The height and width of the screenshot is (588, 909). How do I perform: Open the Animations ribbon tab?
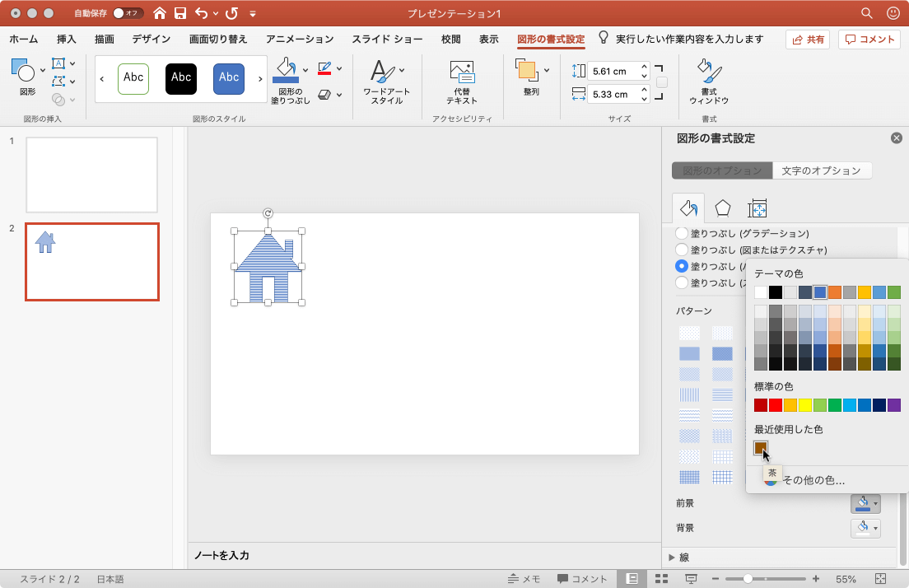[x=300, y=39]
